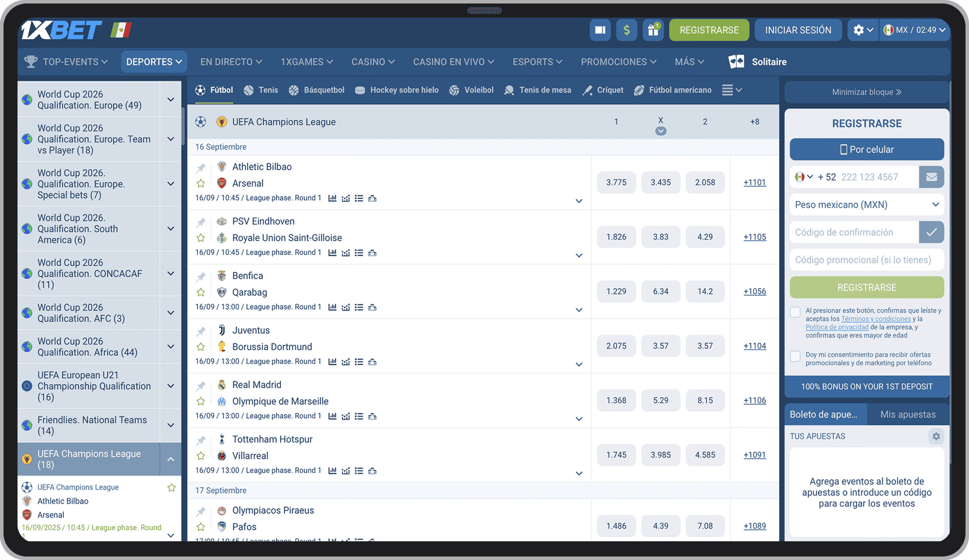Expand Friendlies National Teams list

(170, 425)
